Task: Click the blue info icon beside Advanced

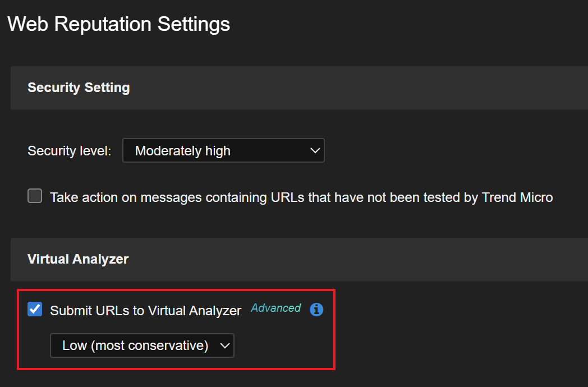Action: [x=316, y=310]
